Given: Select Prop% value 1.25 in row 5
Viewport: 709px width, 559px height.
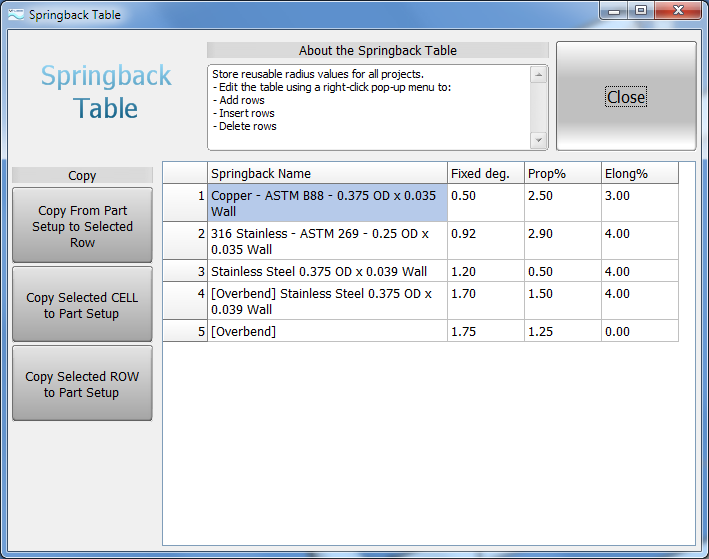Looking at the screenshot, I should [562, 331].
